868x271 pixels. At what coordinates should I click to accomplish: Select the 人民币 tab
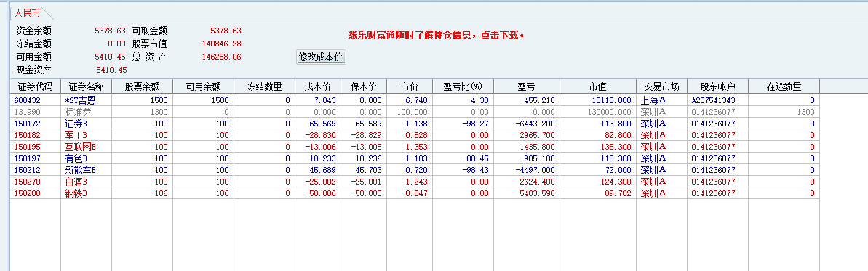point(28,14)
